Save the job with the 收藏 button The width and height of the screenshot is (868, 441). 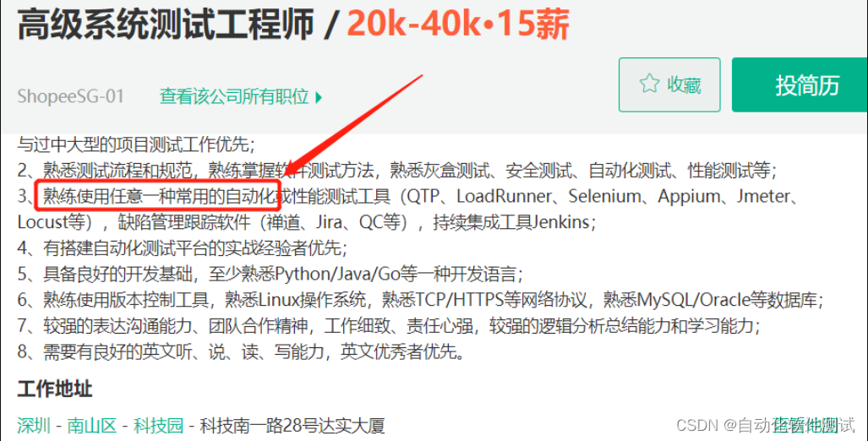669,84
